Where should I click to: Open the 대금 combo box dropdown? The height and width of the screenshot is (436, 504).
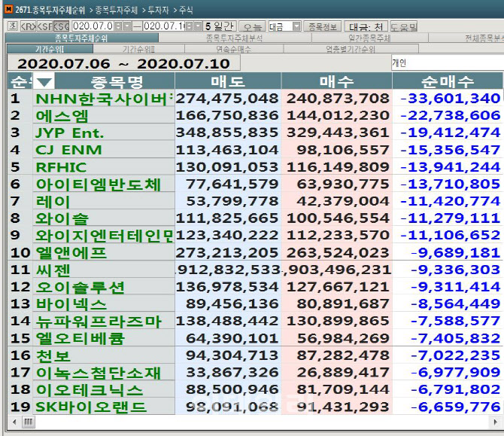pos(296,26)
